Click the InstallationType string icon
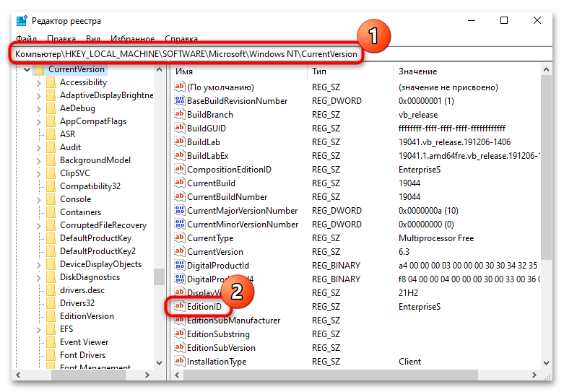The image size is (564, 392). [180, 361]
